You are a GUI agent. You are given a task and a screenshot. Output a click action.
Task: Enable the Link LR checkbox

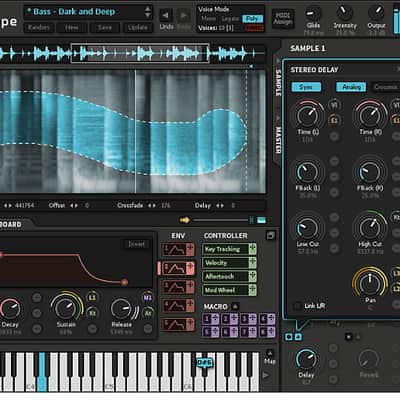tap(296, 306)
